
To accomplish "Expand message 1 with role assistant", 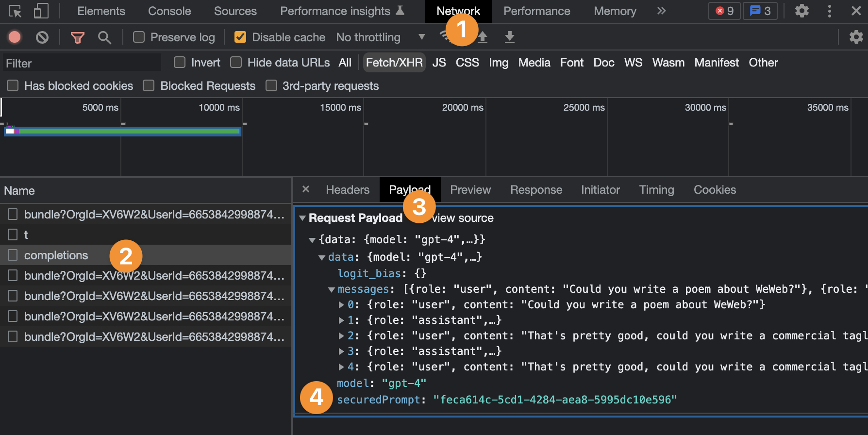I will click(341, 320).
